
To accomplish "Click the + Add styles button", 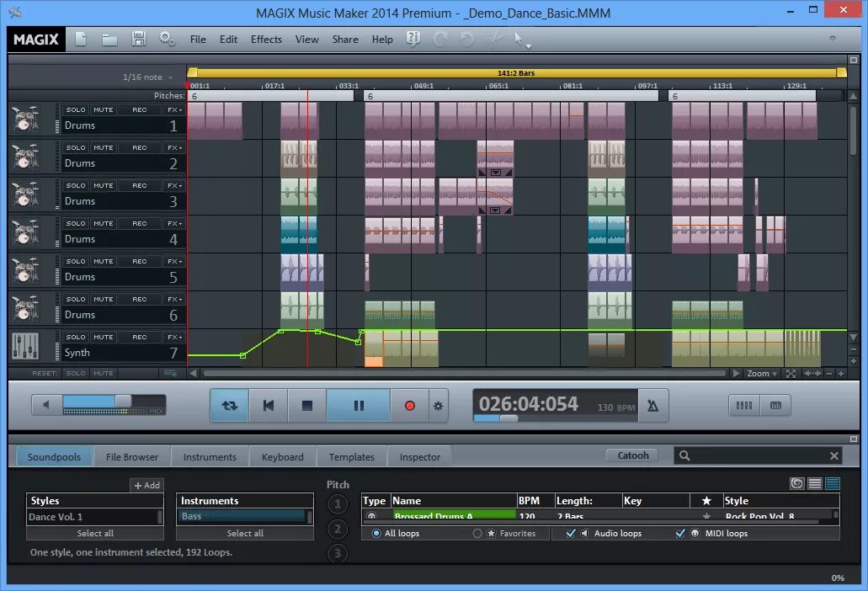I will 146,485.
